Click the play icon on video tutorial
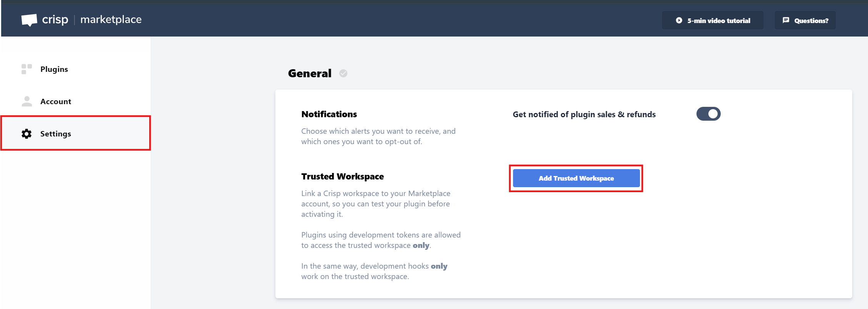868x309 pixels. 679,20
